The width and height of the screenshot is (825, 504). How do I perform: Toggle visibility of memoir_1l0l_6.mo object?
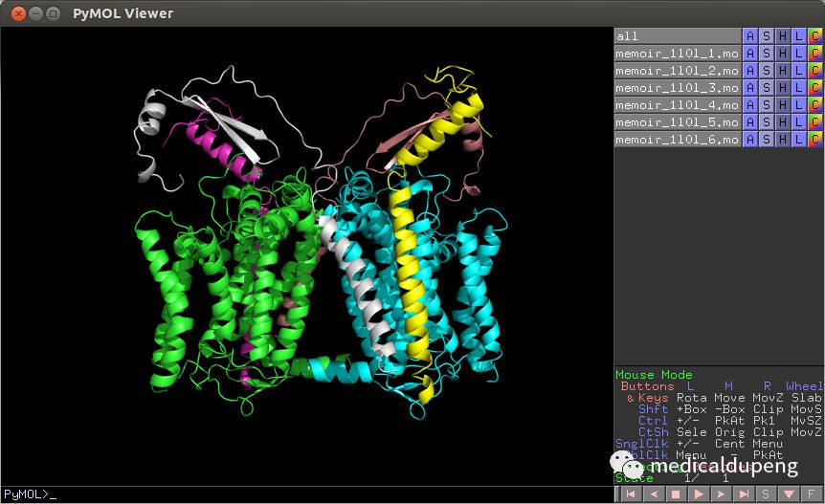pos(677,140)
